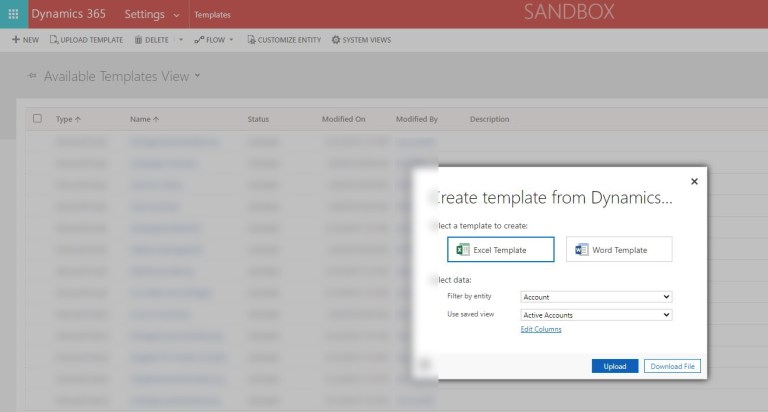This screenshot has height=412, width=768.
Task: Click the Download File button
Action: (672, 366)
